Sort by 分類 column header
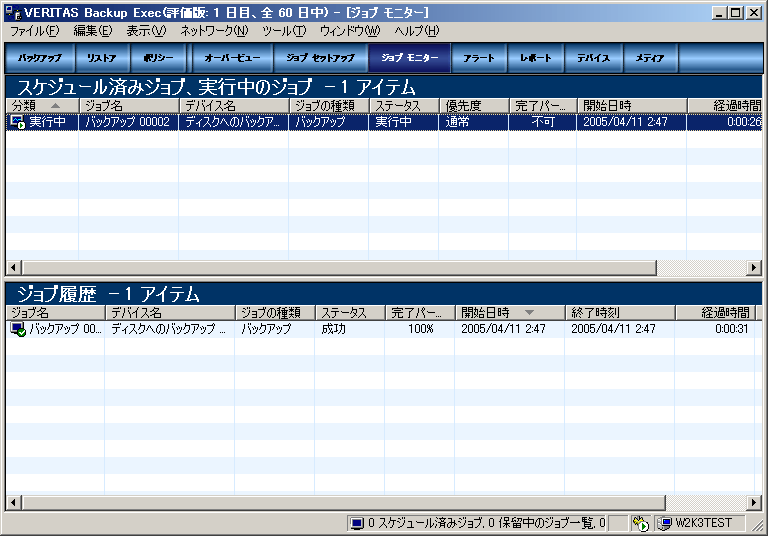The width and height of the screenshot is (768, 536). (42, 106)
